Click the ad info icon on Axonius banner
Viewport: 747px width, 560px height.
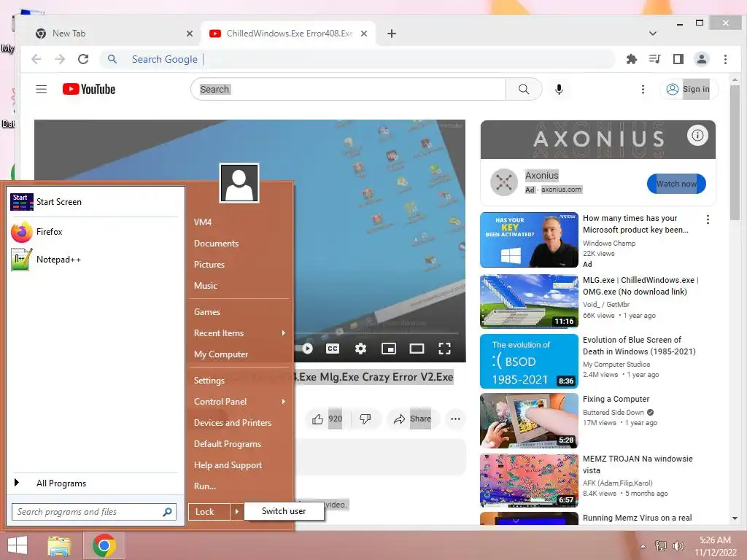697,135
